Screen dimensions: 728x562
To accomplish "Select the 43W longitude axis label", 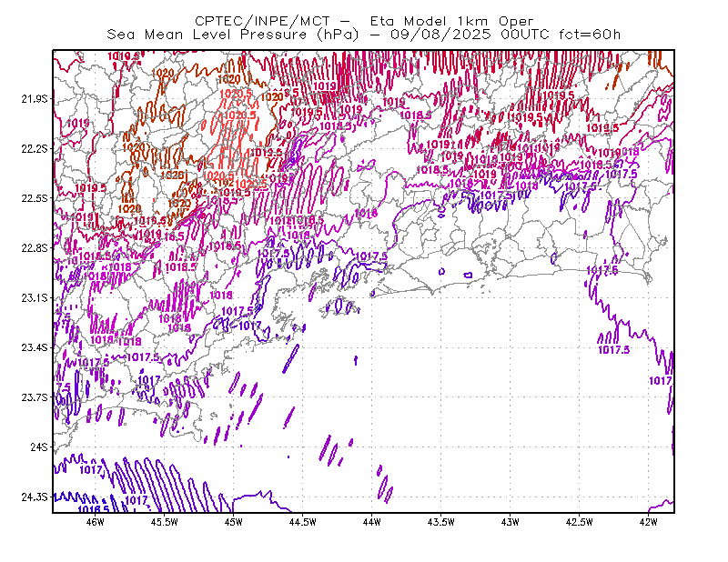I will [511, 522].
